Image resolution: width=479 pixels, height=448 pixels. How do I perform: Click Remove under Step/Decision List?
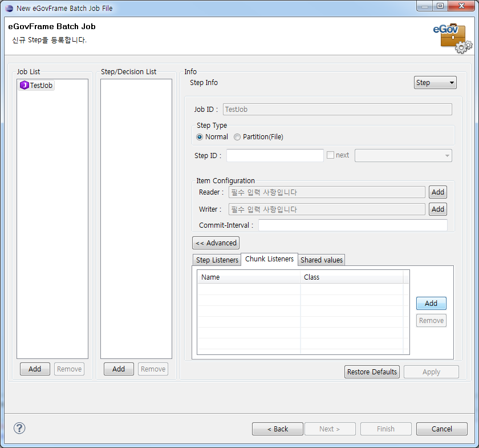(x=153, y=369)
